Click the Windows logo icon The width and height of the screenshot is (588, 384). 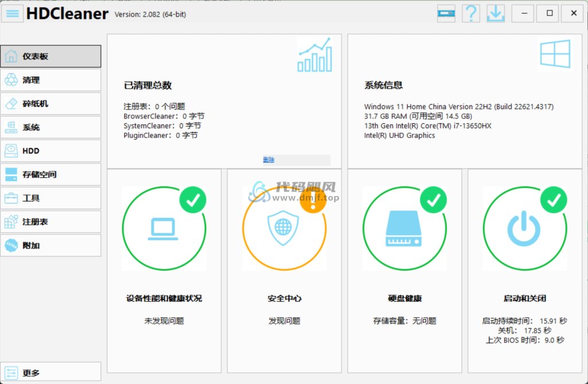pyautogui.click(x=555, y=54)
